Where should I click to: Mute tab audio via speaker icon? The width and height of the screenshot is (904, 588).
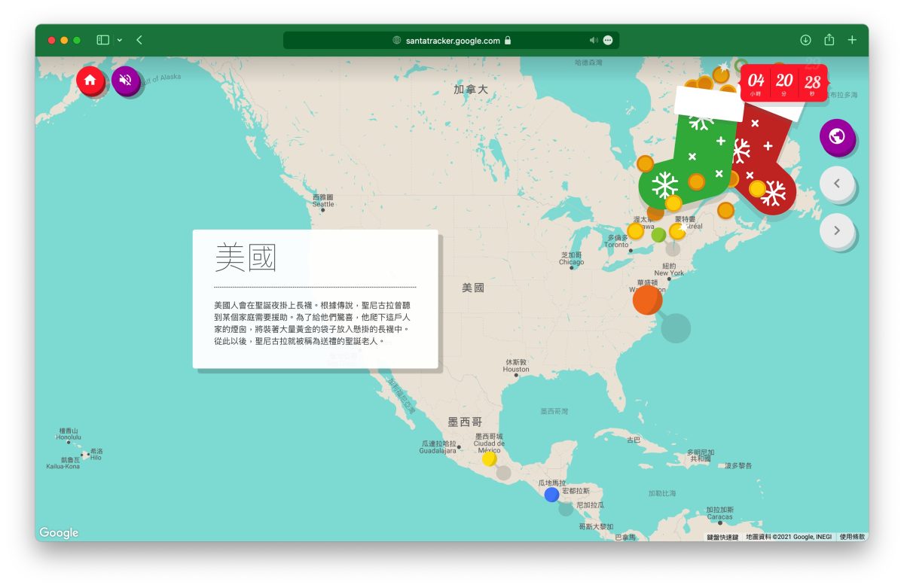click(593, 41)
